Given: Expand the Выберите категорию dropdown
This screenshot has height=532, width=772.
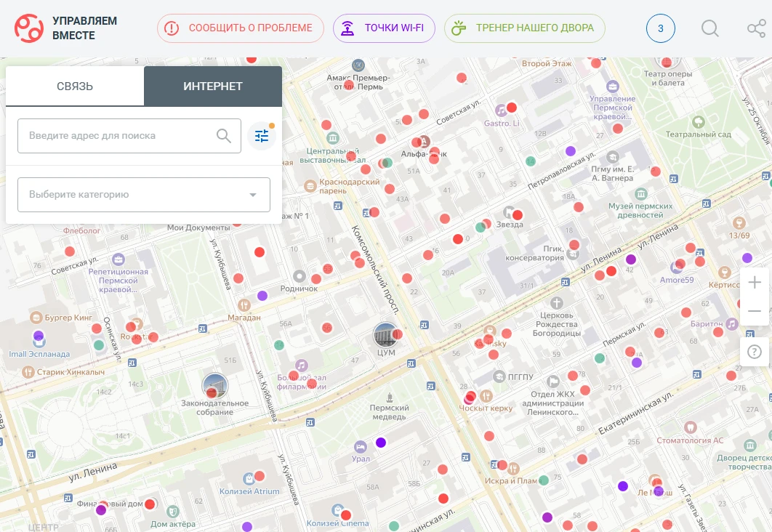Looking at the screenshot, I should click(x=144, y=194).
